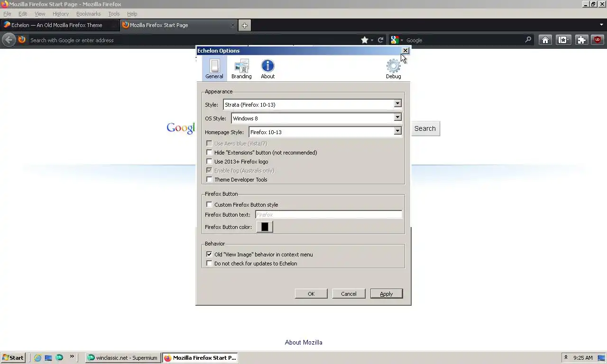Close the Echelon Options dialog

pos(405,50)
